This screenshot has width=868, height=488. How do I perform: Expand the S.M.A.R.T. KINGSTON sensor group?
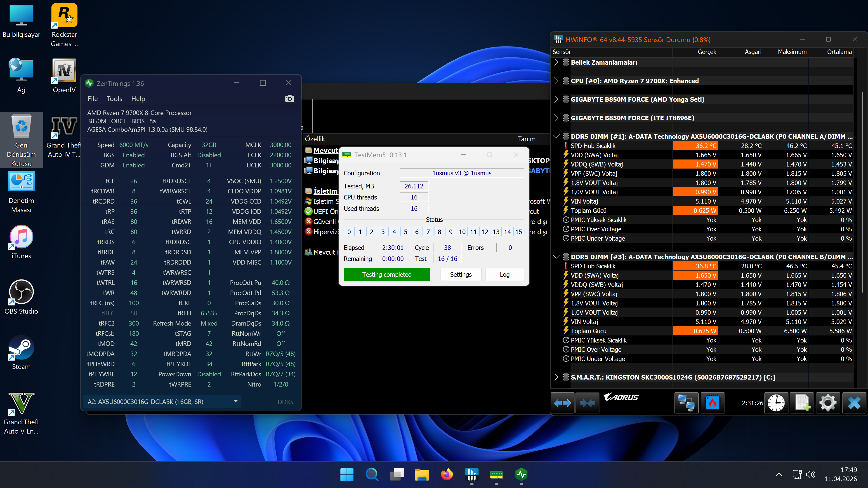(556, 377)
